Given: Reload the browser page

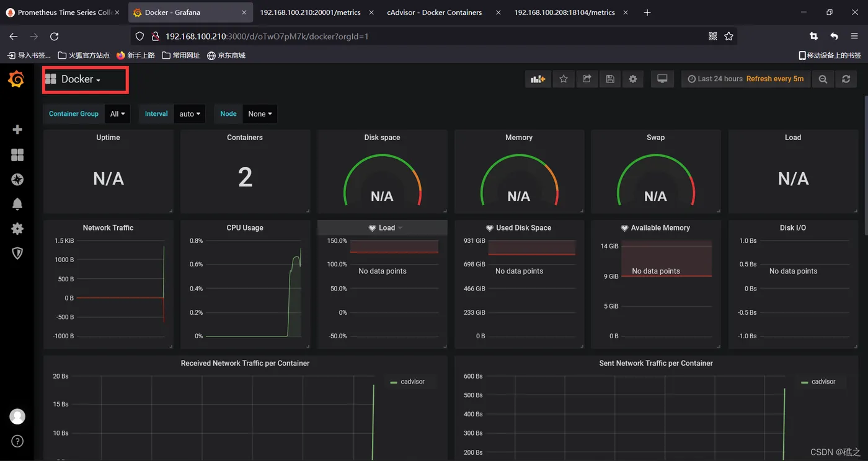Looking at the screenshot, I should click(55, 37).
